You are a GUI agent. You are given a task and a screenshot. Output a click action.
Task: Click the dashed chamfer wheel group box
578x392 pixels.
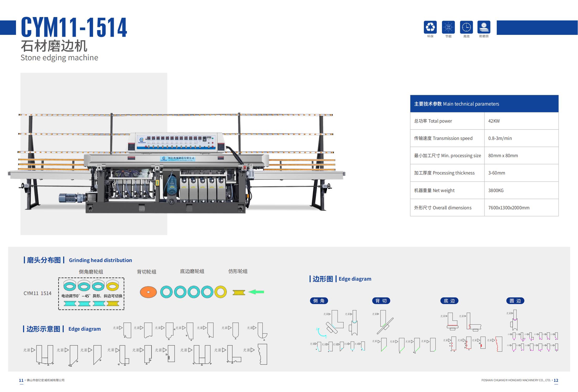pyautogui.click(x=91, y=293)
